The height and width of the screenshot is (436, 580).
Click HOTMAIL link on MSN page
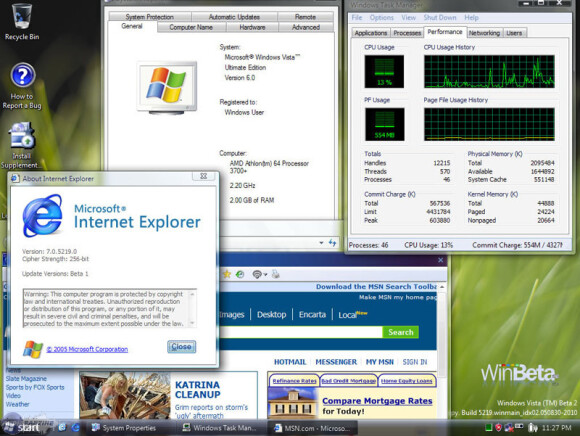(x=290, y=362)
